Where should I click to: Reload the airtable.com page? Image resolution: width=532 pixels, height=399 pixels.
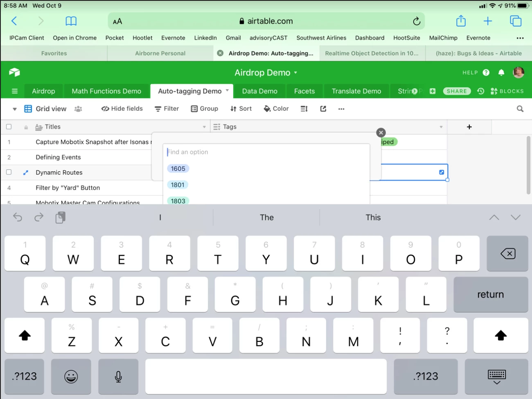point(416,21)
